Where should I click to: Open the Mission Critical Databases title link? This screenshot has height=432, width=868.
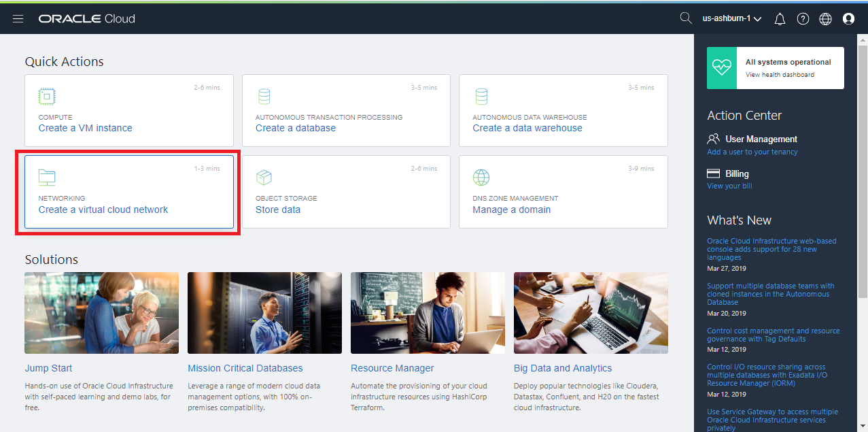coord(245,368)
